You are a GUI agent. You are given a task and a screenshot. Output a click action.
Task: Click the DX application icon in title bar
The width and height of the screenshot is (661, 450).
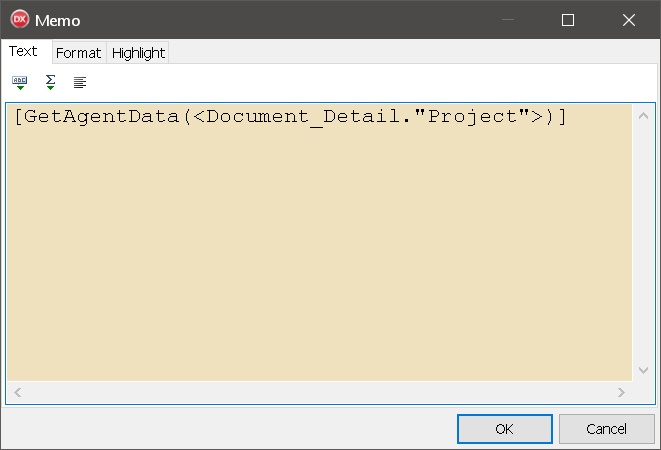click(x=19, y=20)
